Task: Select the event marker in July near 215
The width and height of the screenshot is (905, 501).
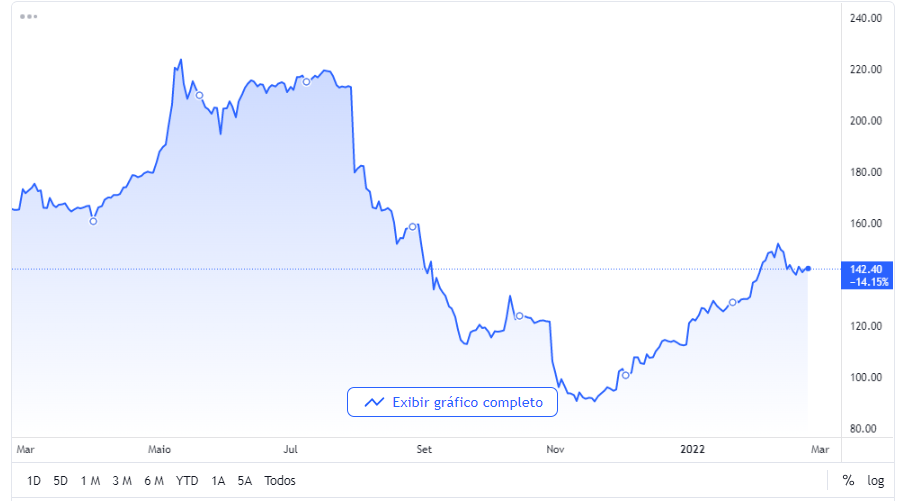Action: pos(307,82)
